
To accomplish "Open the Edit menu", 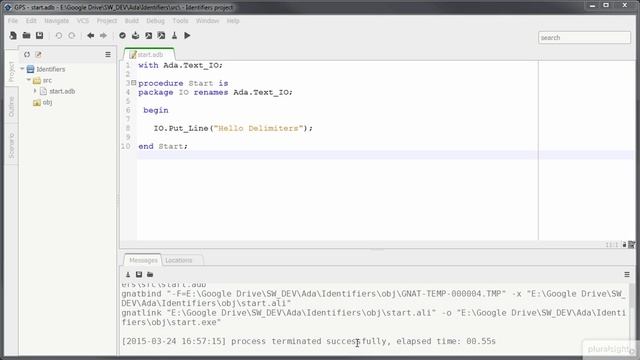I will tap(31, 21).
